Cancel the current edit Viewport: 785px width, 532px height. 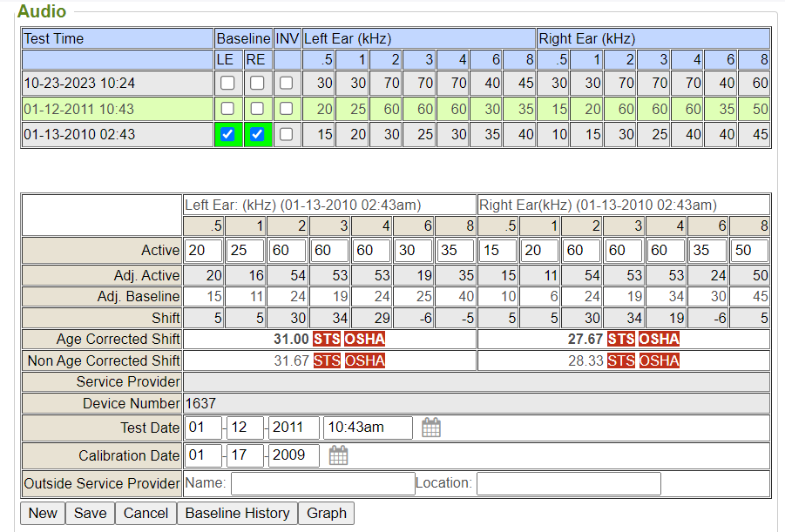pos(145,513)
